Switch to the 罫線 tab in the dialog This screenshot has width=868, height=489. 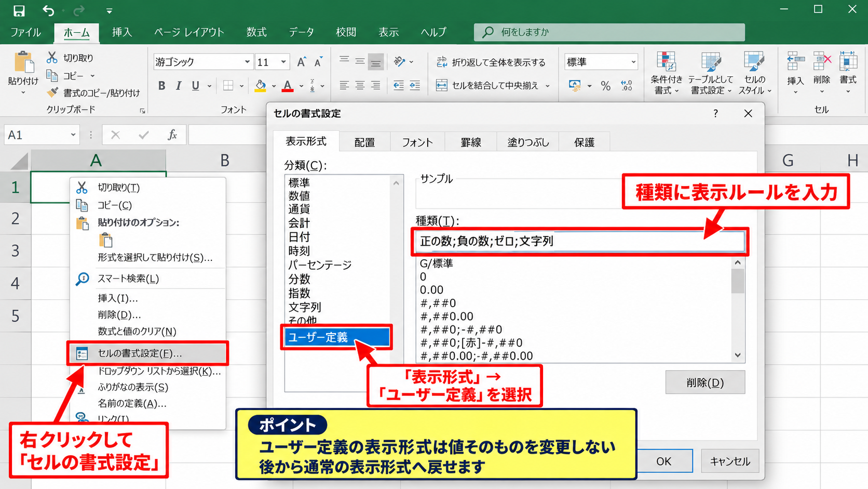pos(471,142)
